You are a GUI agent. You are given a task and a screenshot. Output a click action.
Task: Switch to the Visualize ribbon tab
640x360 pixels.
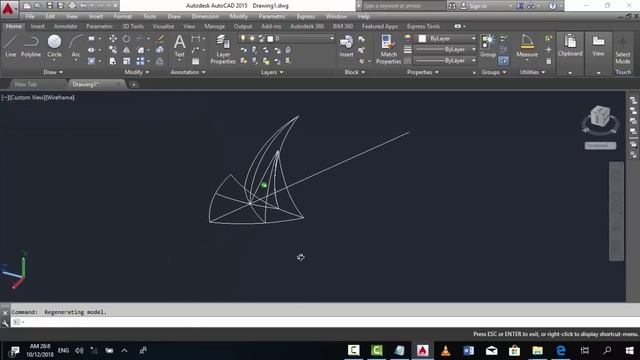click(163, 26)
